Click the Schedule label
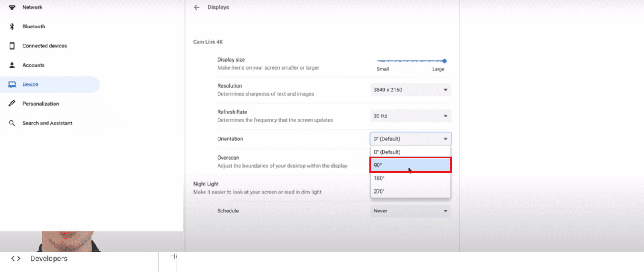Viewport: 644px width, 272px height. [228, 211]
